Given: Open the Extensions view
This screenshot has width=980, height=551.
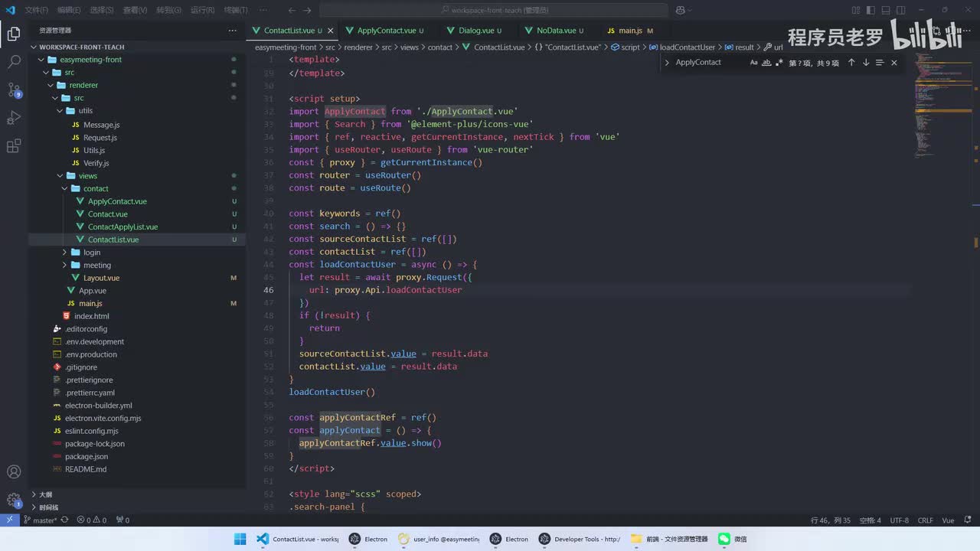Looking at the screenshot, I should [x=14, y=146].
